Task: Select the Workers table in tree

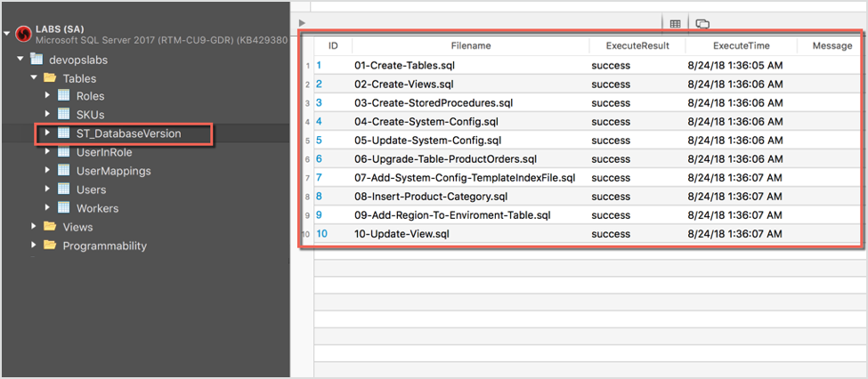Action: pos(97,208)
